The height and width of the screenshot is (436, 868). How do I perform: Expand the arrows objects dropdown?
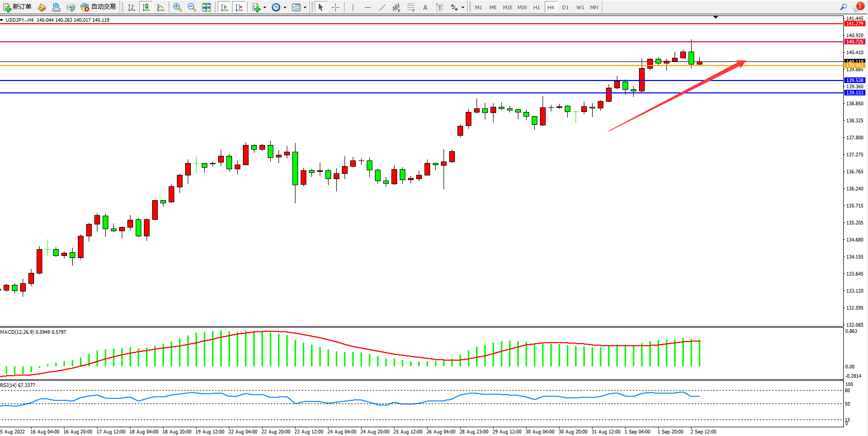pyautogui.click(x=463, y=7)
